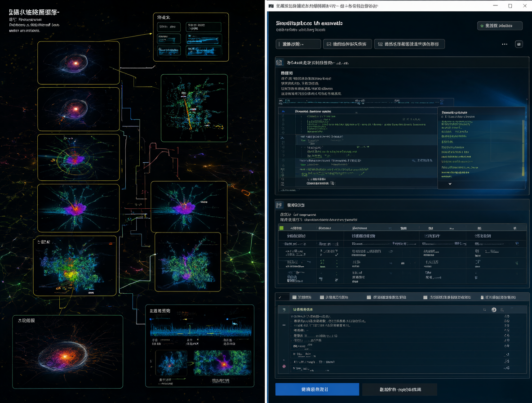Toggle the green checkbox in the table header
This screenshot has height=403, width=532.
point(281,228)
